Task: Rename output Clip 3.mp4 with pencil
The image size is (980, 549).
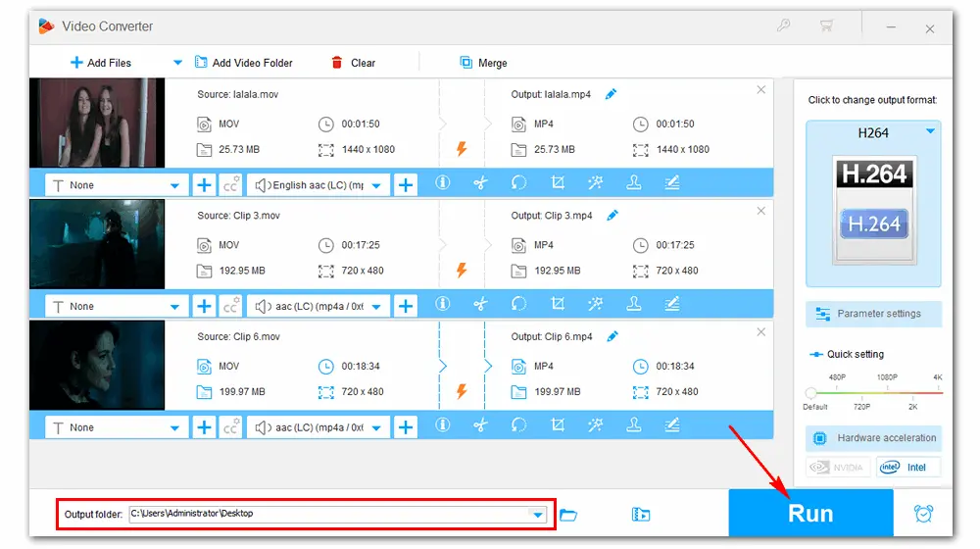Action: click(x=612, y=215)
